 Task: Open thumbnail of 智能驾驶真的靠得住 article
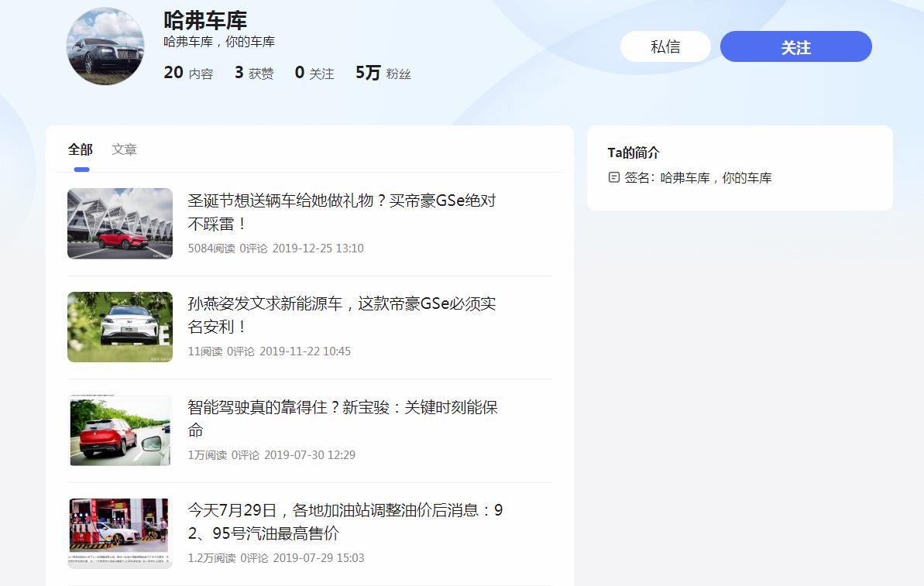point(120,430)
